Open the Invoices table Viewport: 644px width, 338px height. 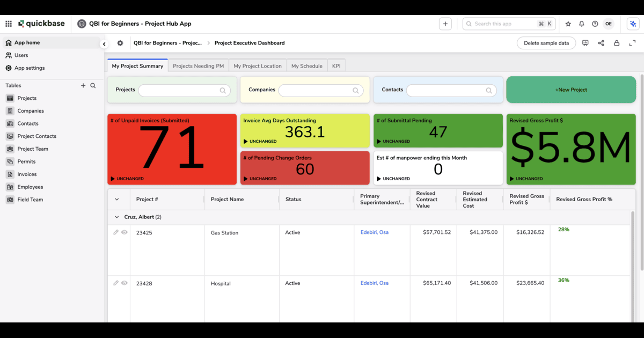click(x=52, y=174)
